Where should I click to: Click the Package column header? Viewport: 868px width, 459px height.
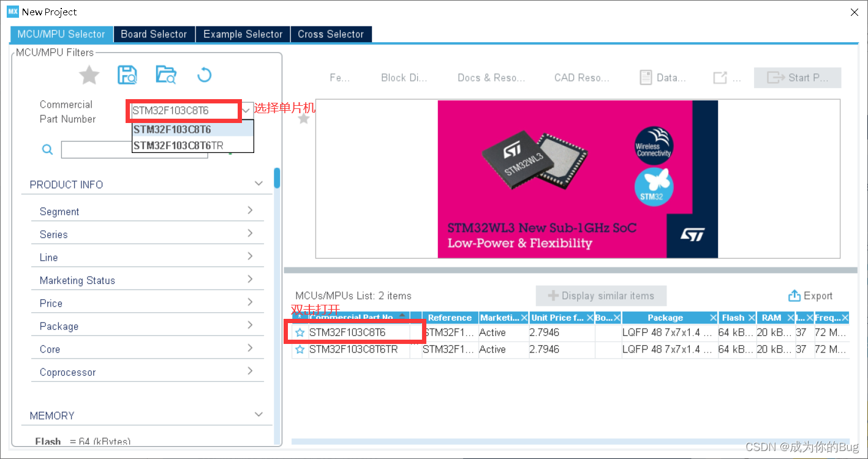coord(665,318)
